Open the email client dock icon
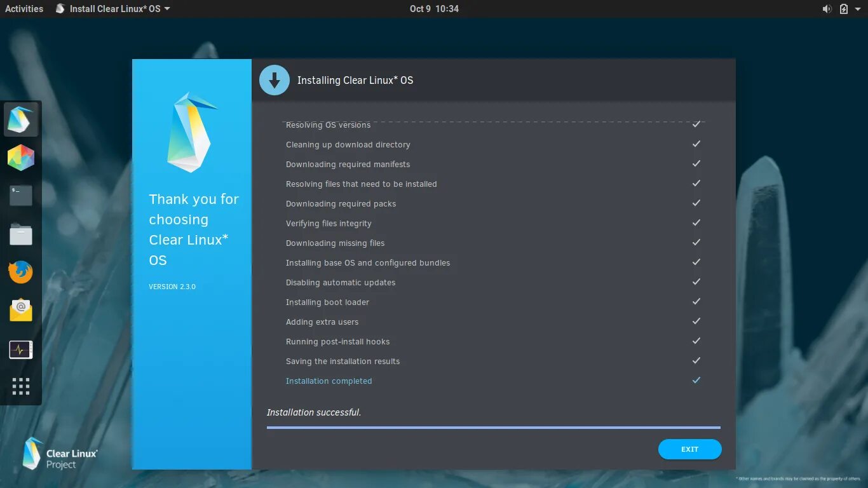The width and height of the screenshot is (868, 488). (x=21, y=310)
